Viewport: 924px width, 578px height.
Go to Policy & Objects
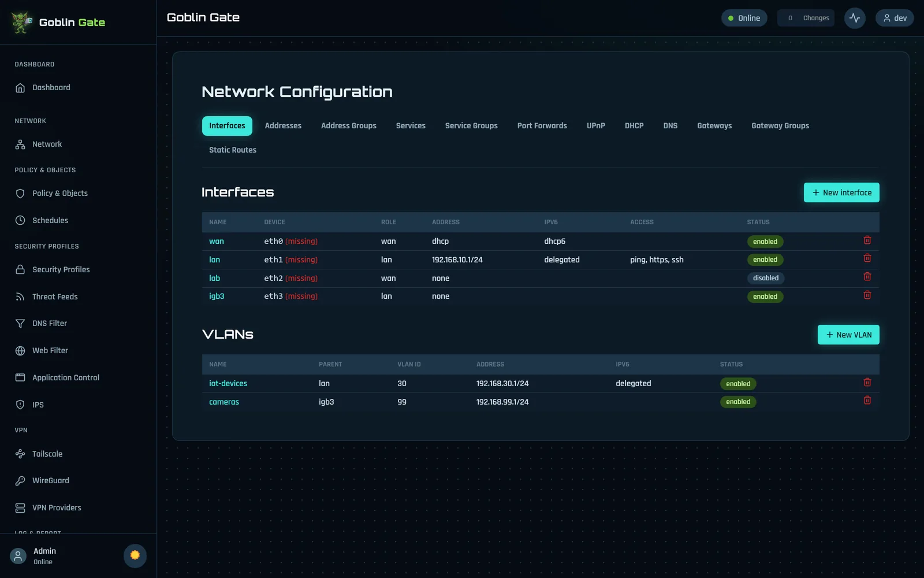point(78,194)
